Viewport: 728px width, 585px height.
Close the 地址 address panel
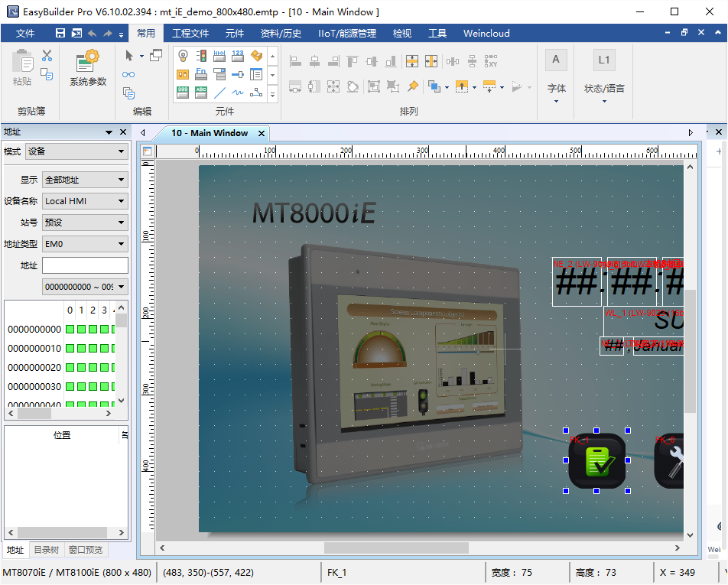pyautogui.click(x=123, y=132)
